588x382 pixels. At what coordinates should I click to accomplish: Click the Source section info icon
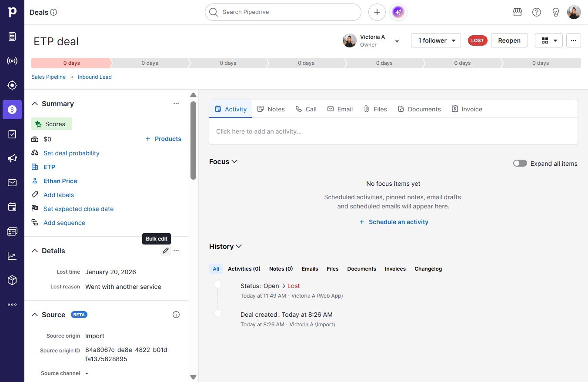(x=176, y=315)
